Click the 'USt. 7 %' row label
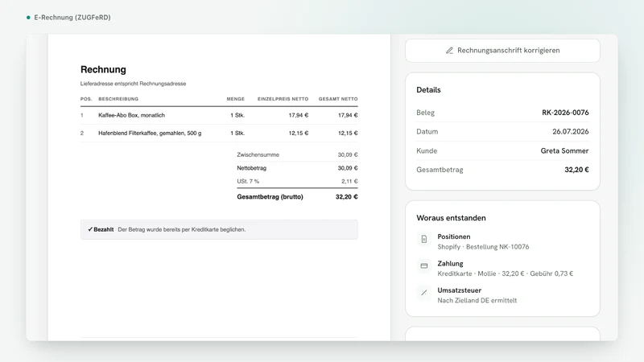 coord(248,181)
